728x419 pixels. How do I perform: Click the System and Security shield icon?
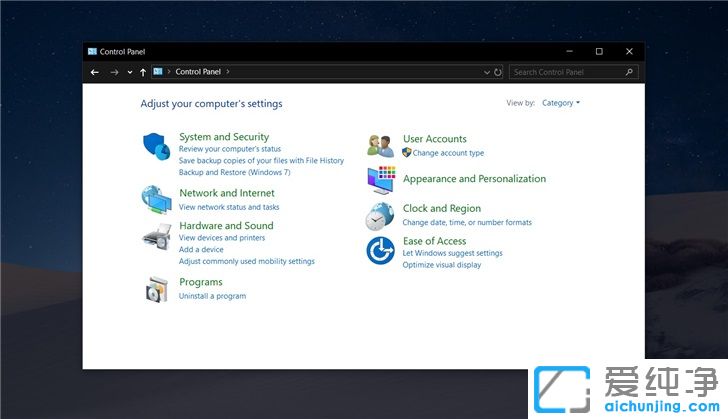pos(157,147)
